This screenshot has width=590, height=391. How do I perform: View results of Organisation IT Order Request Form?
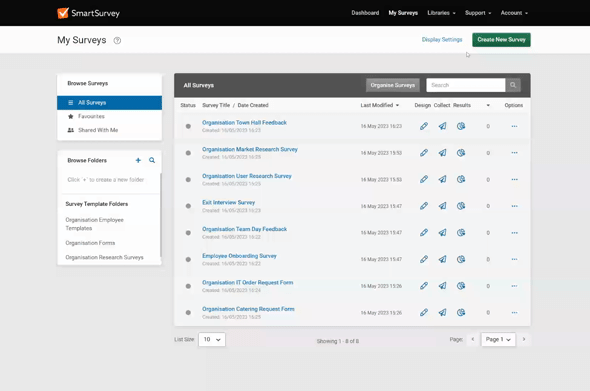coord(461,286)
